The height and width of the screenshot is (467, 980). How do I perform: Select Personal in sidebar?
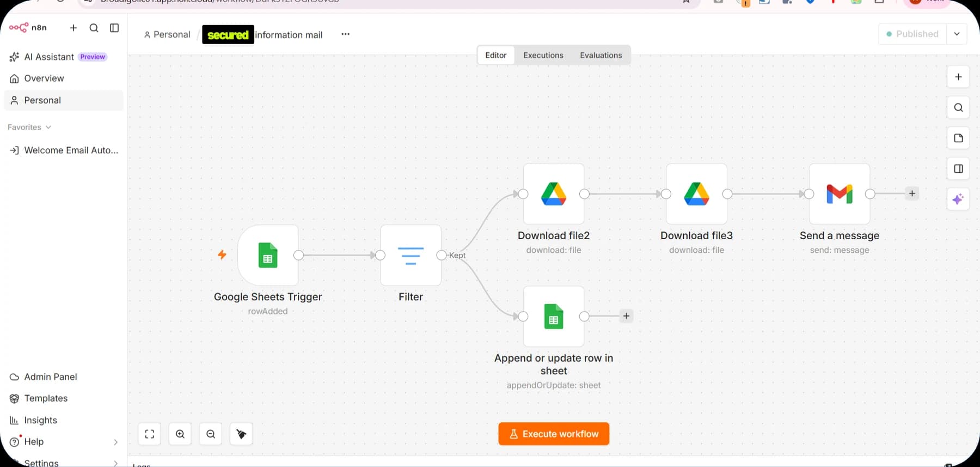(64, 100)
